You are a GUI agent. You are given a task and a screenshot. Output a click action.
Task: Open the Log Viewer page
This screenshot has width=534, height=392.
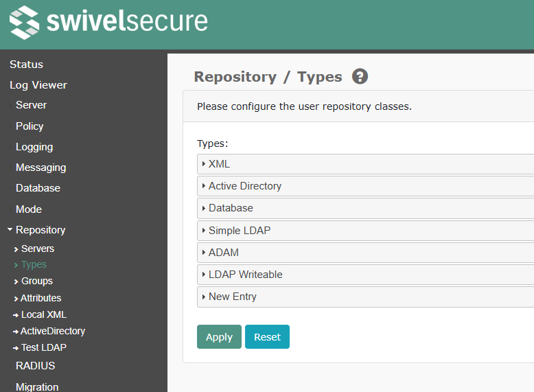(38, 85)
